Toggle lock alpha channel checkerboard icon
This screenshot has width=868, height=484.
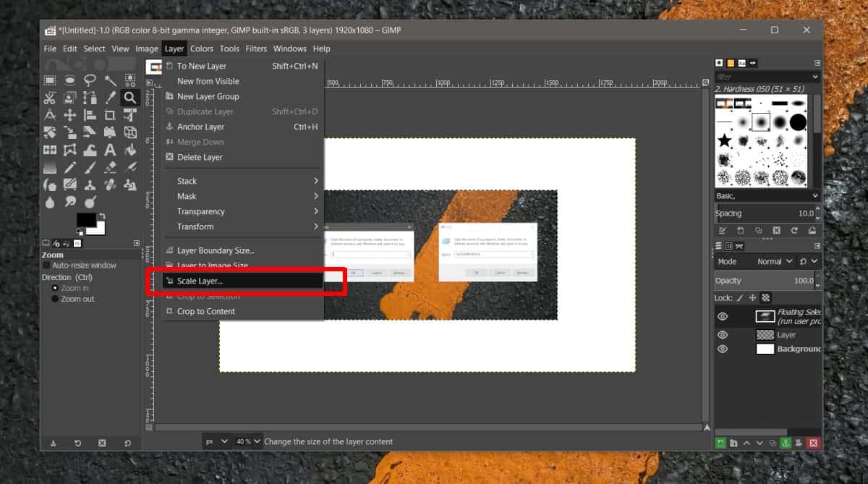tap(766, 297)
